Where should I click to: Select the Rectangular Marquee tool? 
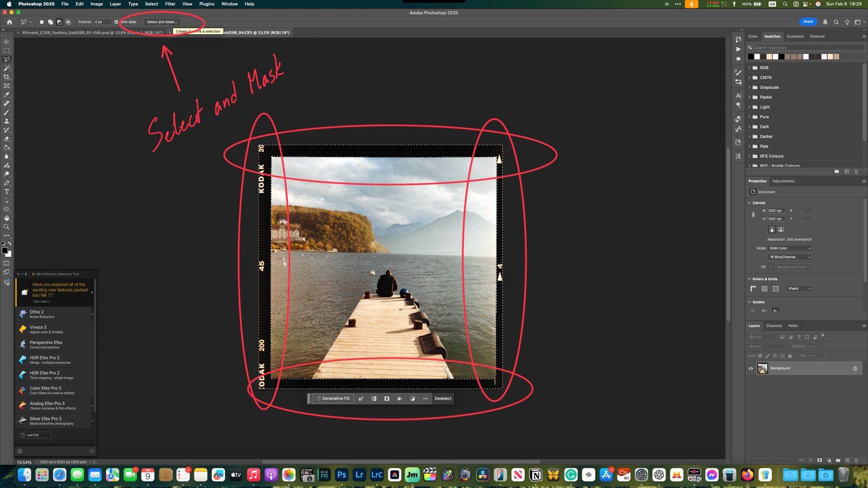[6, 51]
